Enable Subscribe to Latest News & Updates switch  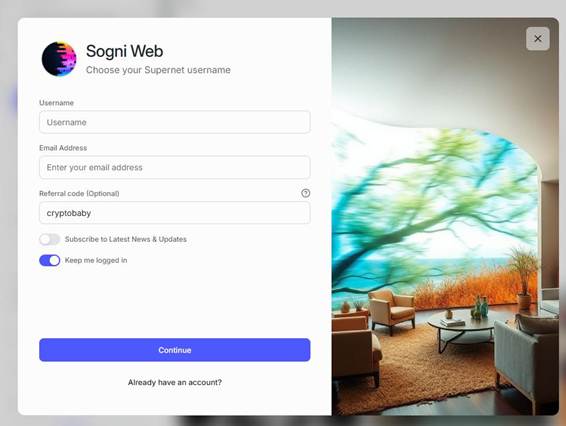click(50, 239)
